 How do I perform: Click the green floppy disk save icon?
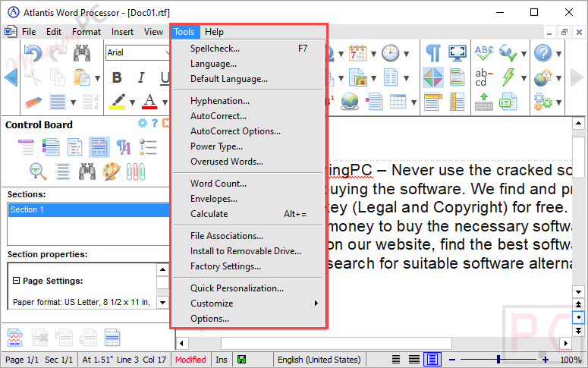point(242,360)
